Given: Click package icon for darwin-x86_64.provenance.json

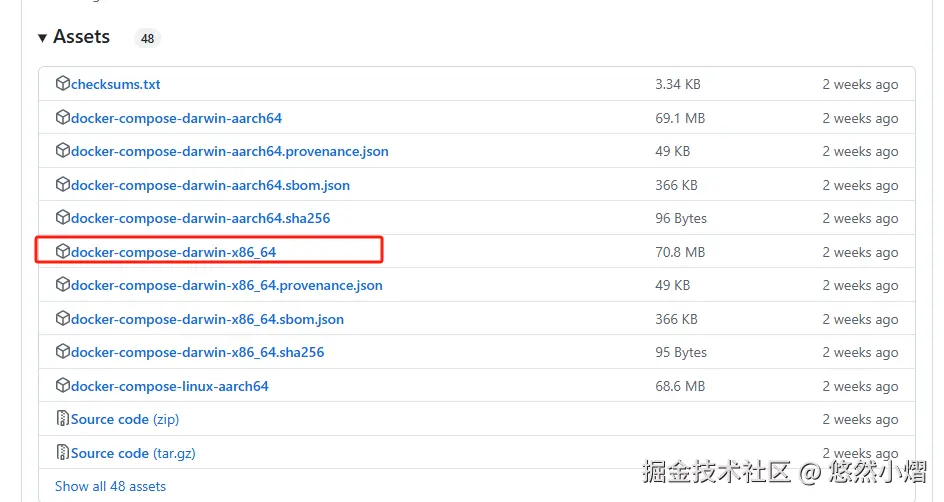Looking at the screenshot, I should pyautogui.click(x=63, y=284).
